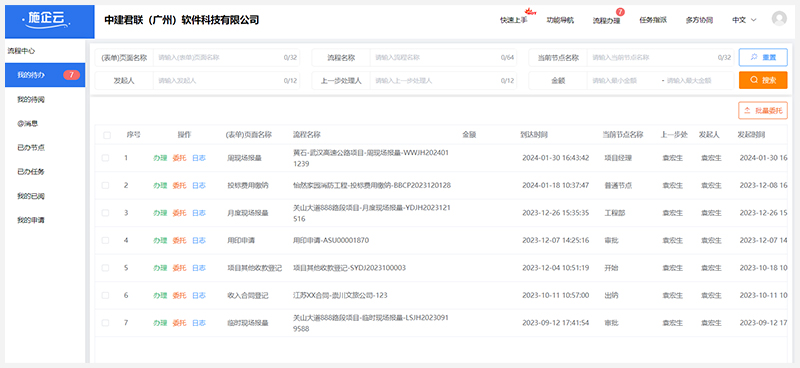This screenshot has height=368, width=800.
Task: Click 委托 for row 3 月度现场报量
Action: (180, 213)
